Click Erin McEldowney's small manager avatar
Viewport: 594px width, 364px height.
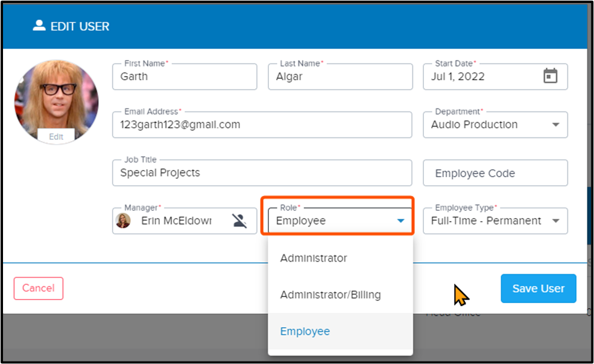coord(123,221)
